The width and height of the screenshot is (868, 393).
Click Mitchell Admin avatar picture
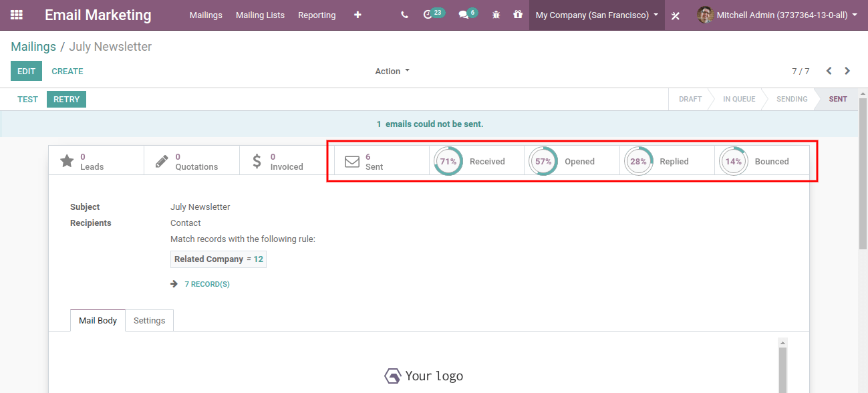tap(705, 15)
